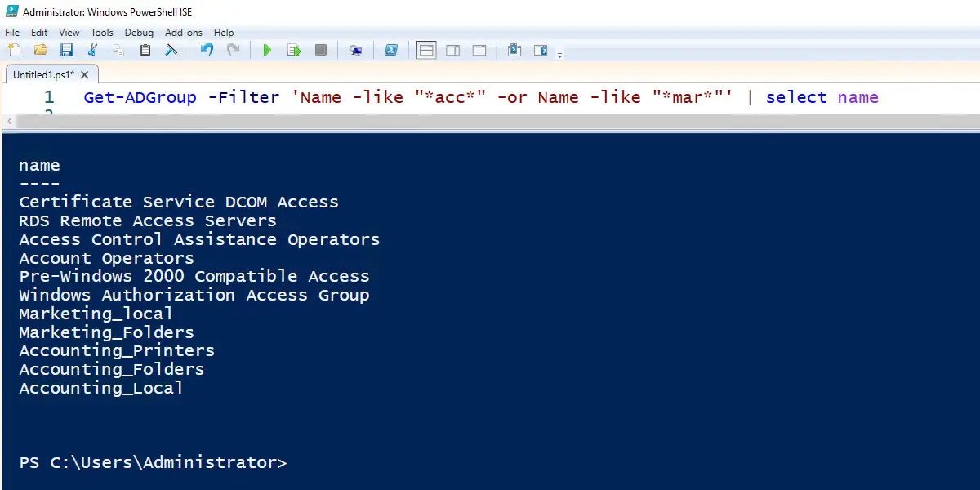The image size is (980, 490).
Task: Open the Debug menu
Action: click(x=139, y=33)
